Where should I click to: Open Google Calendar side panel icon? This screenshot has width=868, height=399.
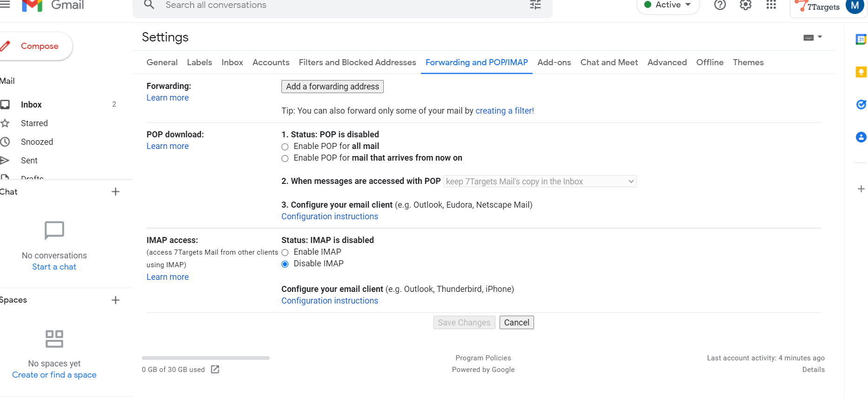861,40
